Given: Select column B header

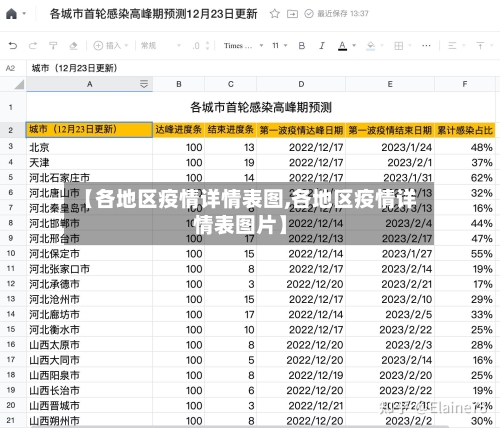Looking at the screenshot, I should tap(179, 84).
